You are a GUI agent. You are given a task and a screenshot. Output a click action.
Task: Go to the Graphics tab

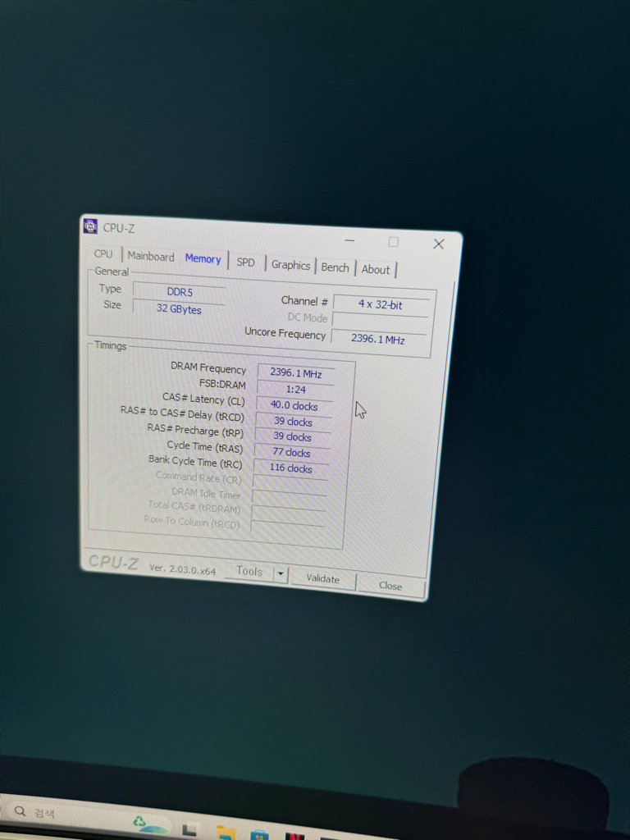[x=291, y=265]
